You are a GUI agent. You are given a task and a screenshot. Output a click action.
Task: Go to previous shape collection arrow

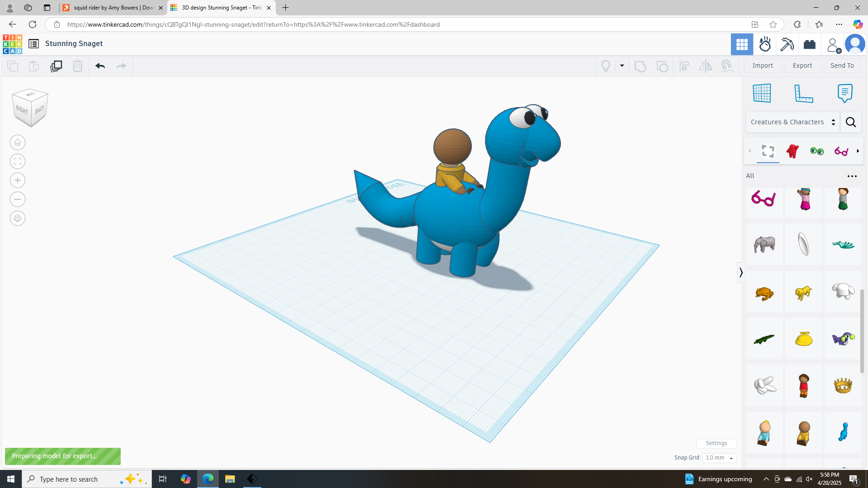pyautogui.click(x=750, y=151)
